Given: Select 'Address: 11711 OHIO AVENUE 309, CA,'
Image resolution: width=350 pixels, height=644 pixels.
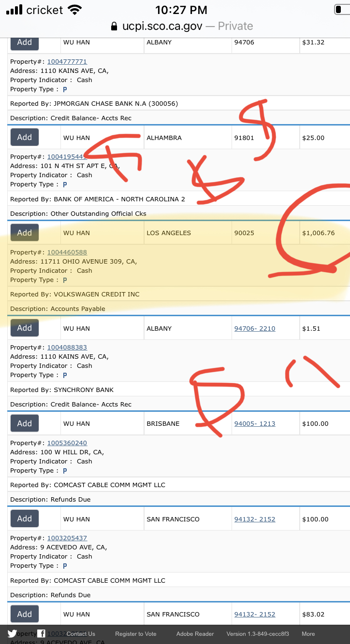Looking at the screenshot, I should [73, 261].
